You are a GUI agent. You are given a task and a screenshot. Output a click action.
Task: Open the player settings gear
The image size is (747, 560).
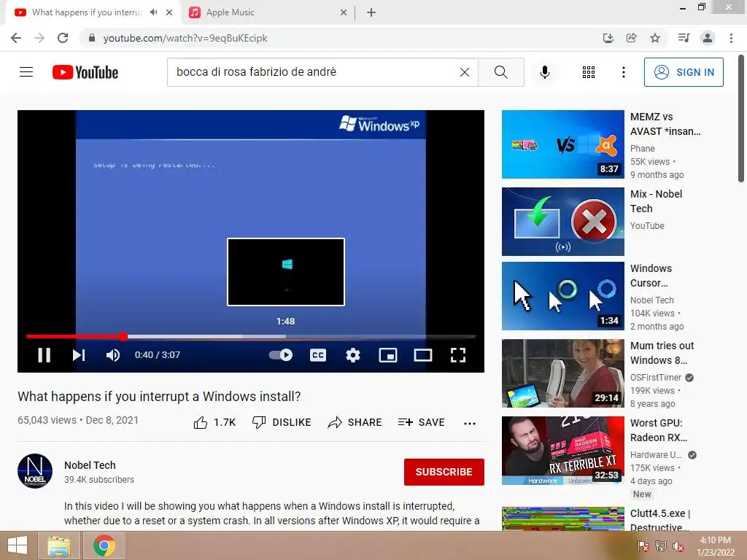point(353,355)
